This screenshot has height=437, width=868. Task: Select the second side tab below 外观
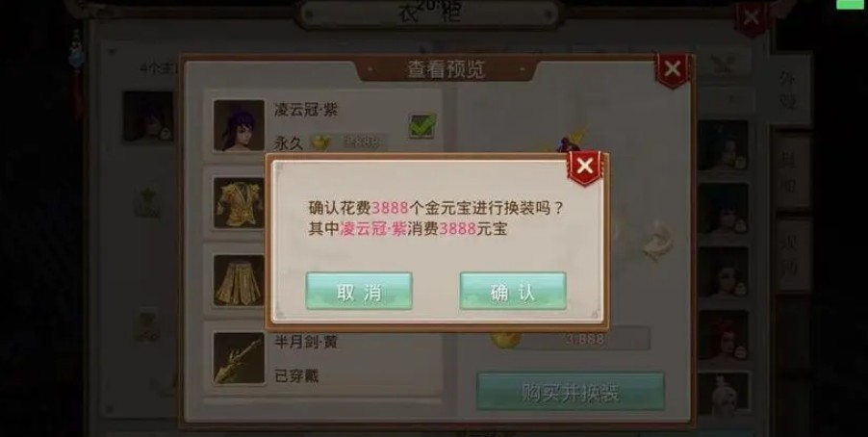(x=790, y=170)
